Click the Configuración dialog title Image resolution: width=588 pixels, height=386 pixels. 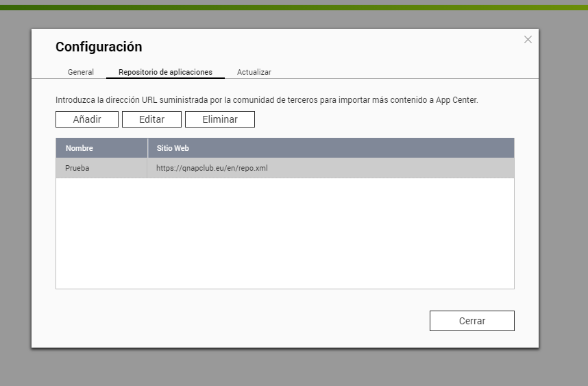pos(99,47)
